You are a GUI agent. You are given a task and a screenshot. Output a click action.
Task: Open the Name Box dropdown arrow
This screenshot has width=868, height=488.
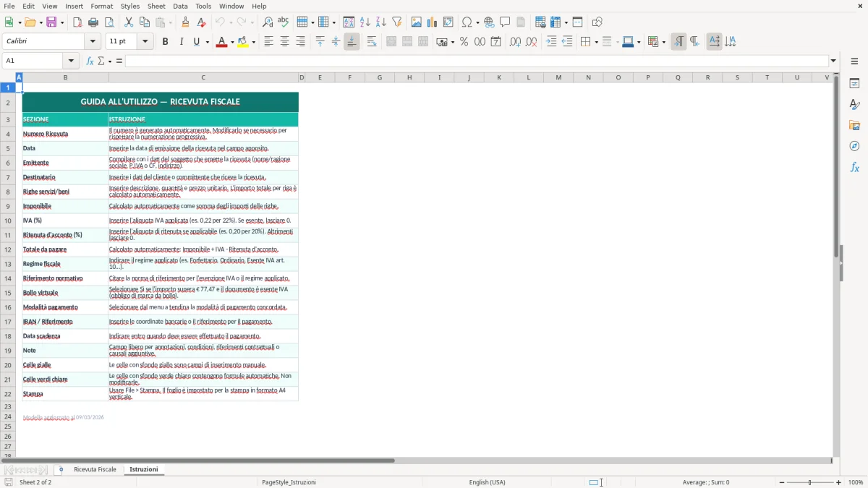pos(71,61)
